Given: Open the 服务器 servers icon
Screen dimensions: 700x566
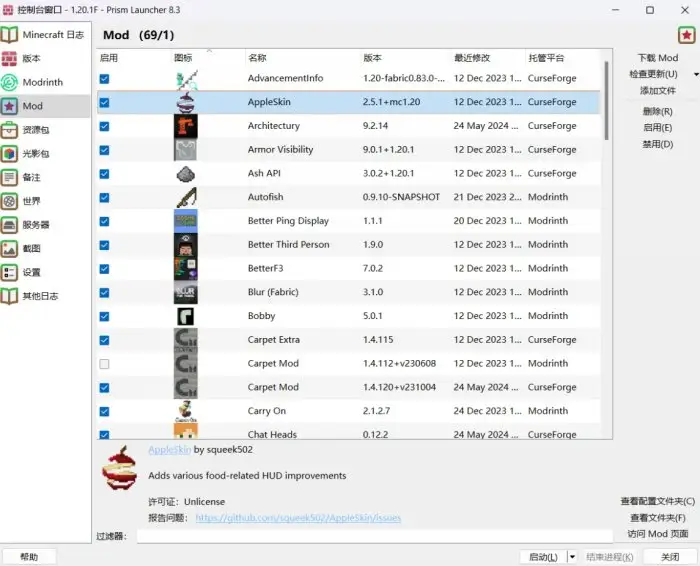Looking at the screenshot, I should pos(10,224).
